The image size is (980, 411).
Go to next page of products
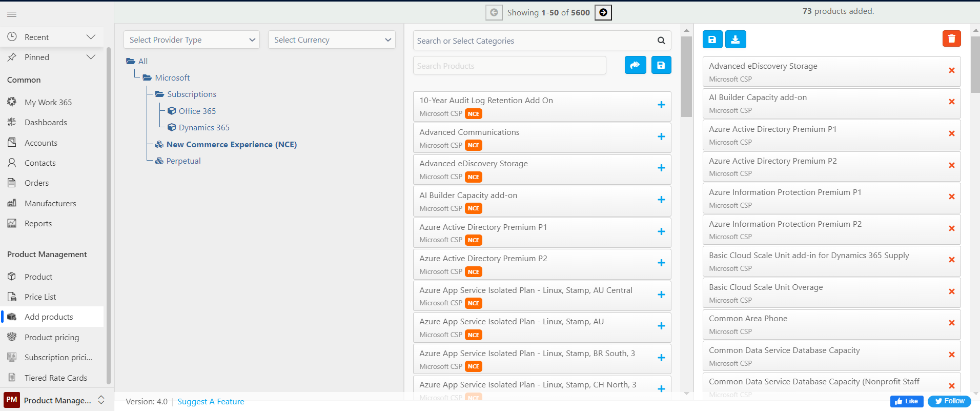tap(603, 12)
